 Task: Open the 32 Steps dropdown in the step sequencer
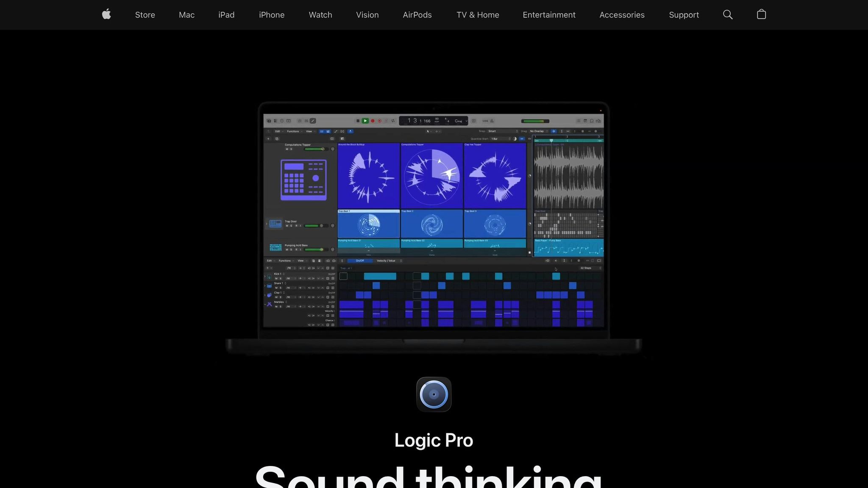pos(586,268)
